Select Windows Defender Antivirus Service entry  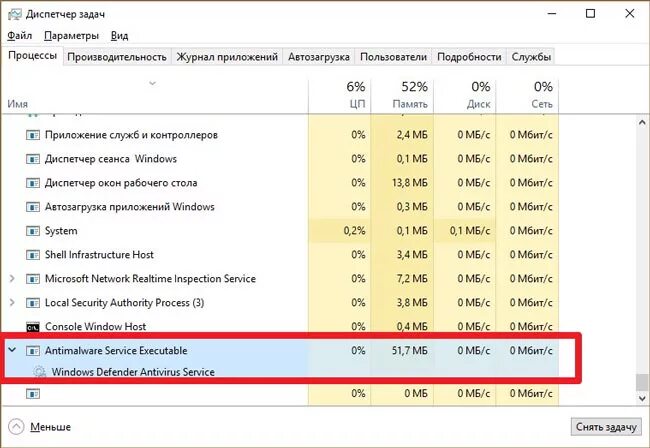click(x=133, y=372)
